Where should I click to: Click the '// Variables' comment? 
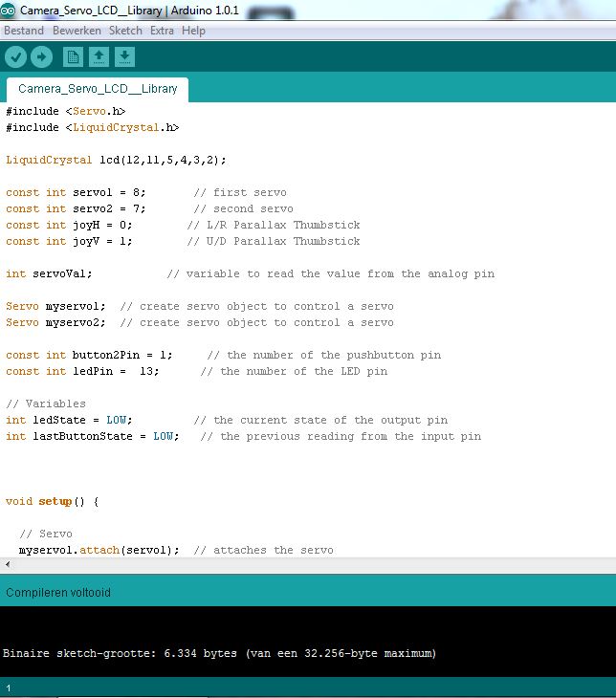[x=45, y=404]
